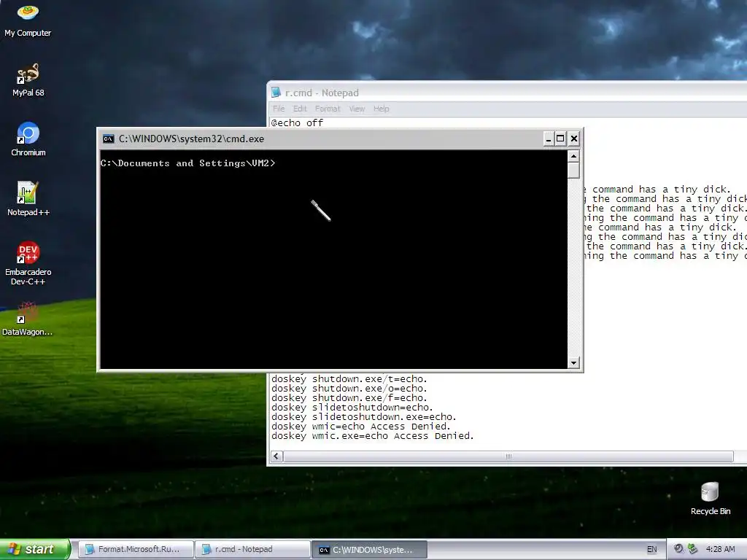Click the cmd vertical scrollbar thumb
Image resolution: width=747 pixels, height=560 pixels.
coord(573,171)
